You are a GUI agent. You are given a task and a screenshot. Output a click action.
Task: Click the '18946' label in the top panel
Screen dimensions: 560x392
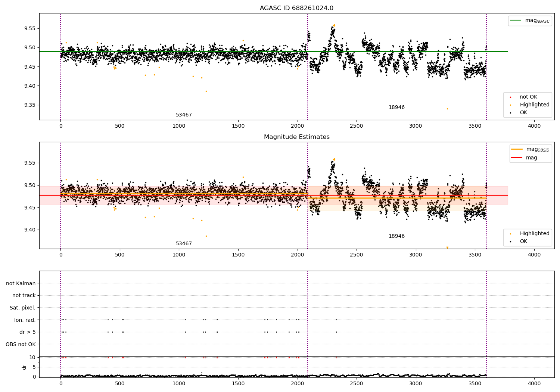[x=396, y=108]
